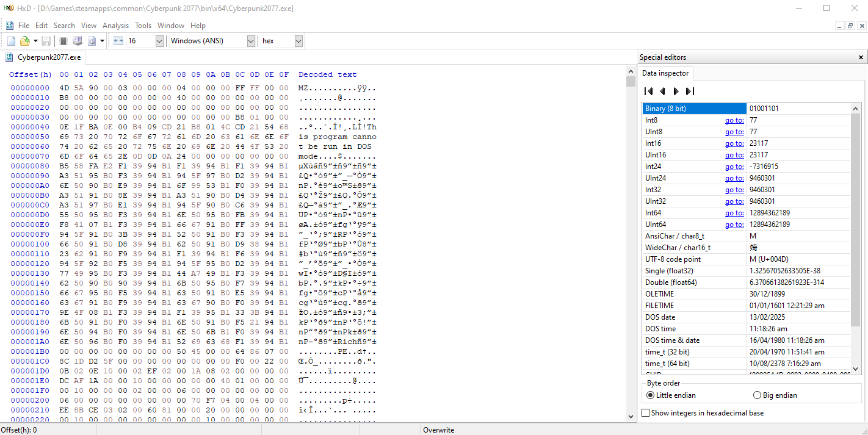Open the Search menu
The image size is (868, 435).
pyautogui.click(x=64, y=26)
